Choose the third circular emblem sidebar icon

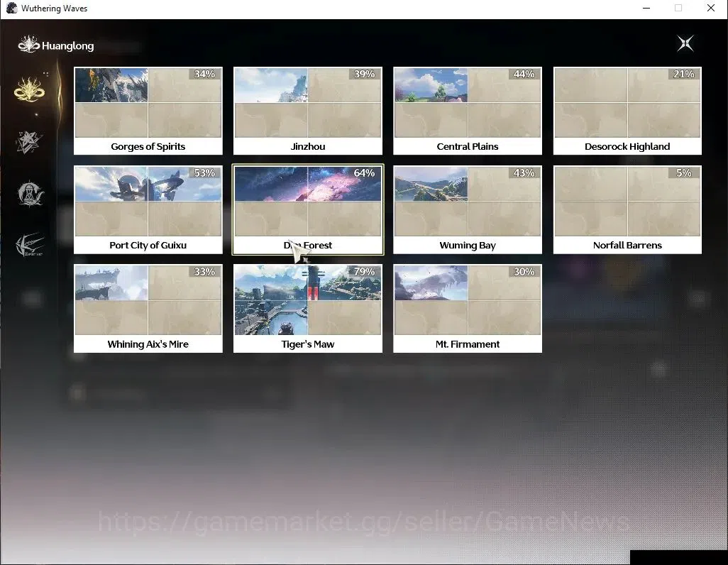(31, 193)
